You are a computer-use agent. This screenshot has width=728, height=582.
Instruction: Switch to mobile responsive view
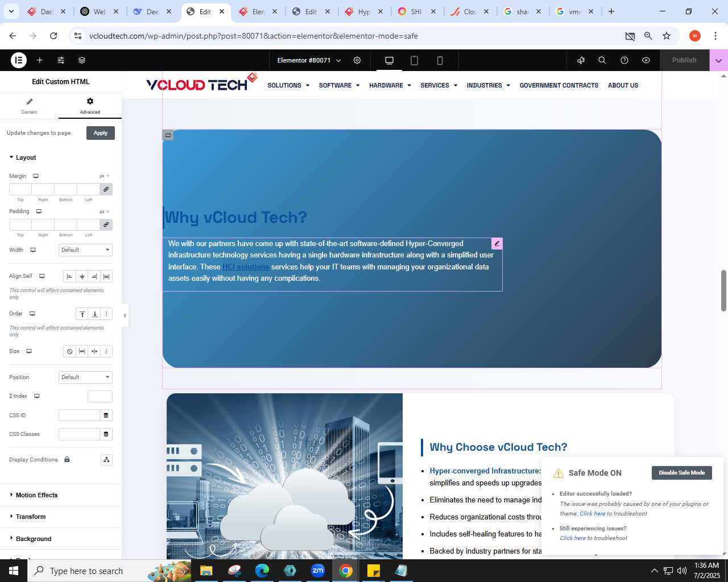(x=440, y=60)
